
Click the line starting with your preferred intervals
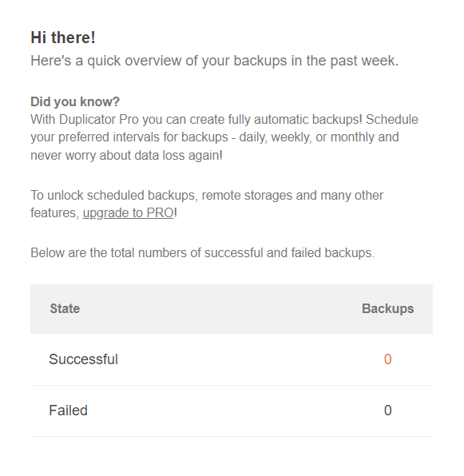215,137
